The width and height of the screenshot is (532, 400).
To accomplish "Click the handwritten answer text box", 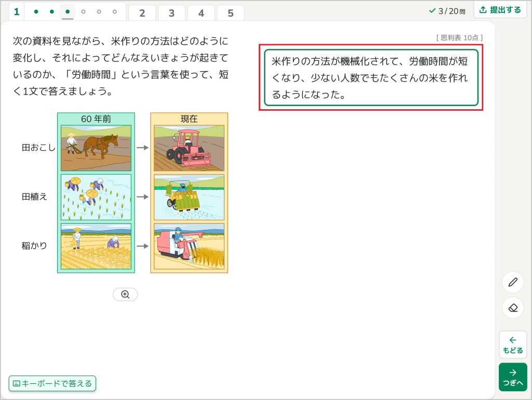I will (371, 78).
